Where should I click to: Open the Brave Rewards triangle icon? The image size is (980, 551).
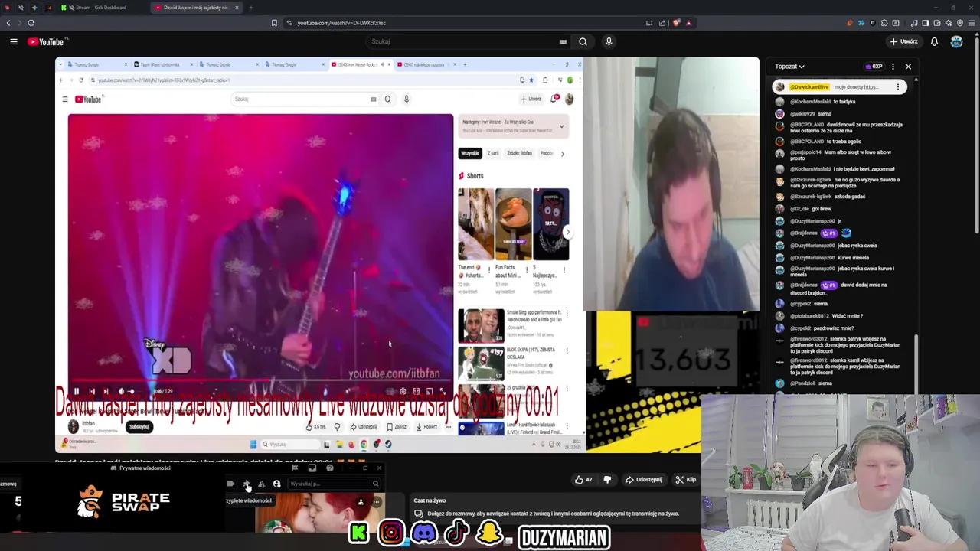[x=688, y=23]
